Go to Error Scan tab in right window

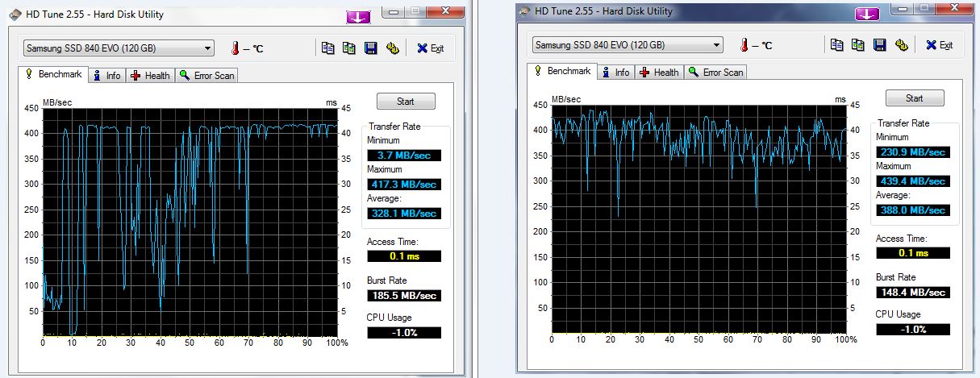(715, 72)
